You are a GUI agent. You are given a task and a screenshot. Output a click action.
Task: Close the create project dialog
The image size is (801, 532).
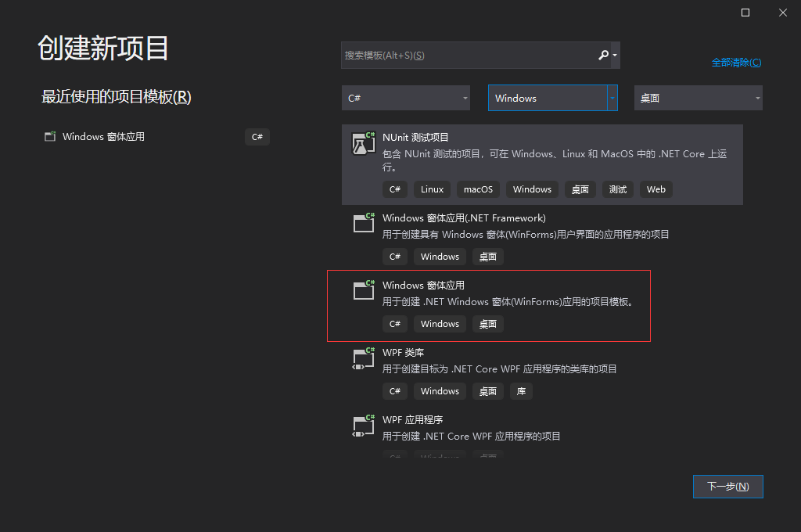click(782, 13)
